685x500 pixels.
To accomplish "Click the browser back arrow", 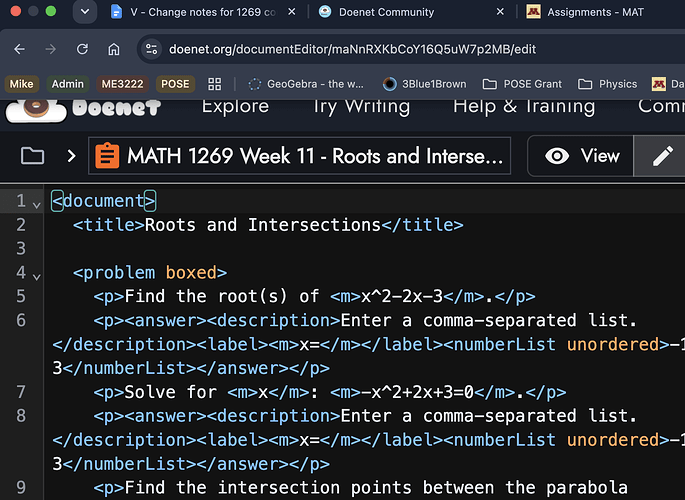I will pos(19,49).
